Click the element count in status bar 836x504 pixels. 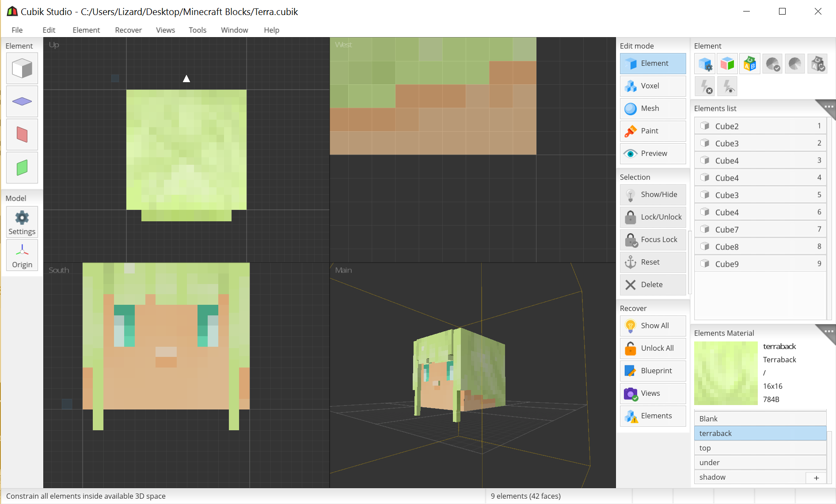(525, 496)
